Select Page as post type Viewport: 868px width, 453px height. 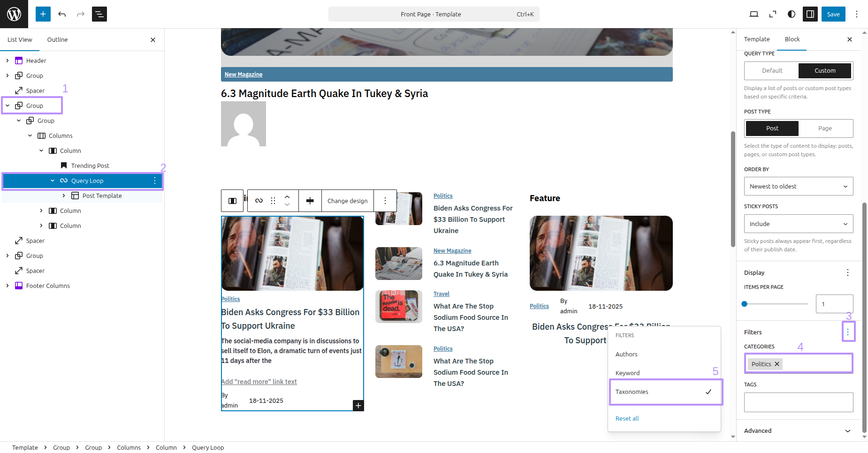tap(825, 128)
